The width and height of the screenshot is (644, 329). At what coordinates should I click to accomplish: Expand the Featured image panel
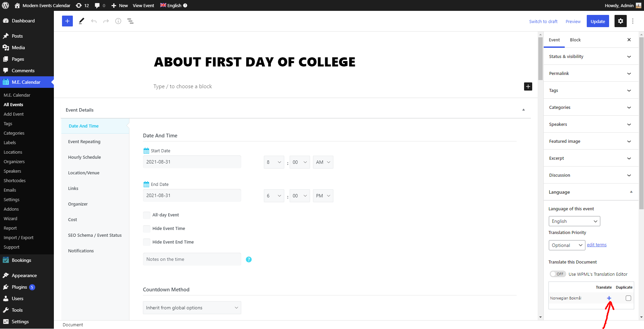[x=589, y=141]
